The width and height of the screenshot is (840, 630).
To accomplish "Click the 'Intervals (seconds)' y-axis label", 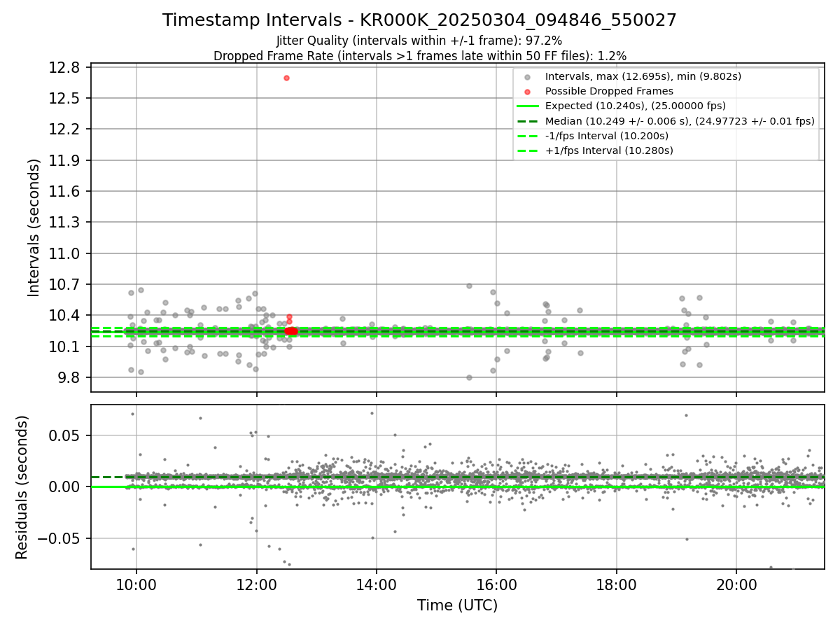I will (x=34, y=227).
